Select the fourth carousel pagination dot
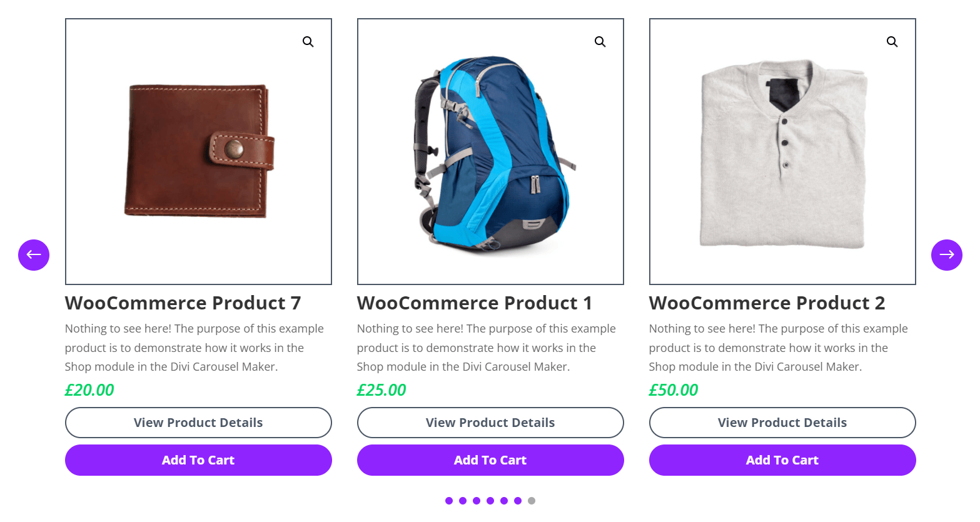Viewport: 980px width, 522px height. tap(490, 501)
